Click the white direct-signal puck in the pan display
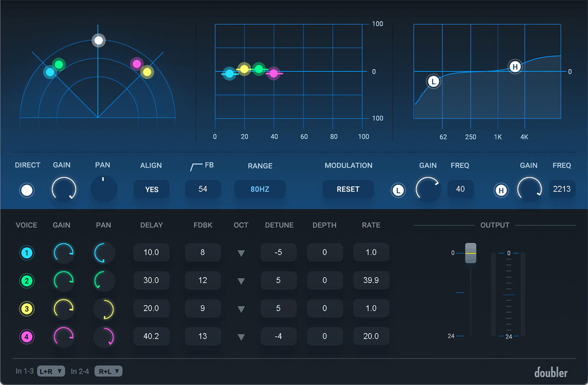Image resolution: width=588 pixels, height=385 pixels. point(98,40)
